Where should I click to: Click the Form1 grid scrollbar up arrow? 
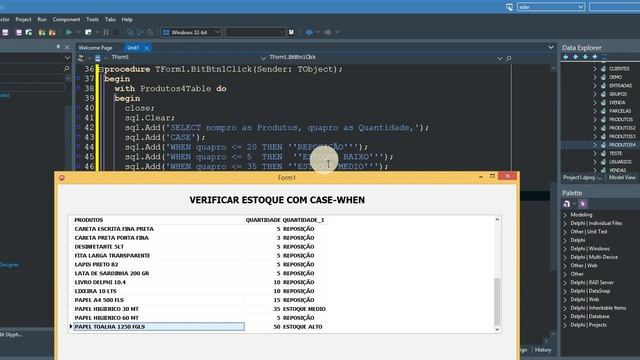(497, 220)
